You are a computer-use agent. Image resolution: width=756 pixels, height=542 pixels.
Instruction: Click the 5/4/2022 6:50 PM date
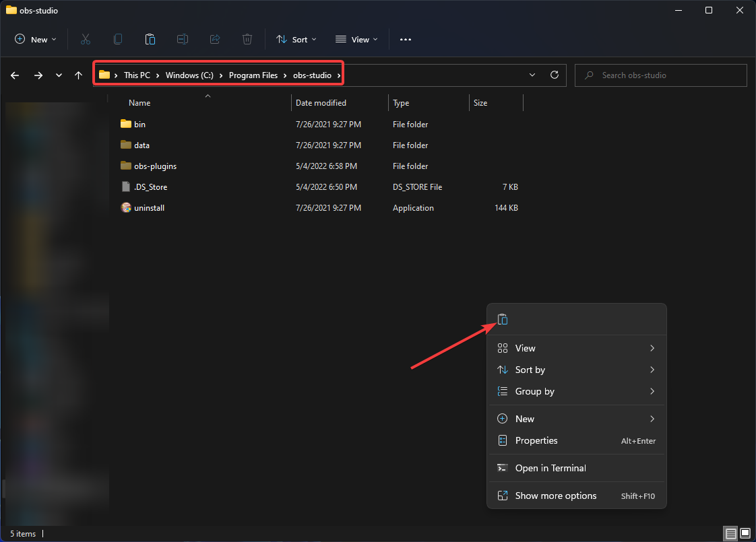[326, 187]
